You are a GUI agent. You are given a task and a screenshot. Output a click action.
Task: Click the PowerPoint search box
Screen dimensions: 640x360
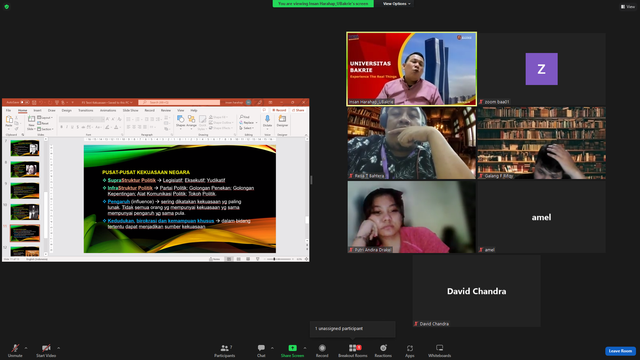(x=179, y=102)
